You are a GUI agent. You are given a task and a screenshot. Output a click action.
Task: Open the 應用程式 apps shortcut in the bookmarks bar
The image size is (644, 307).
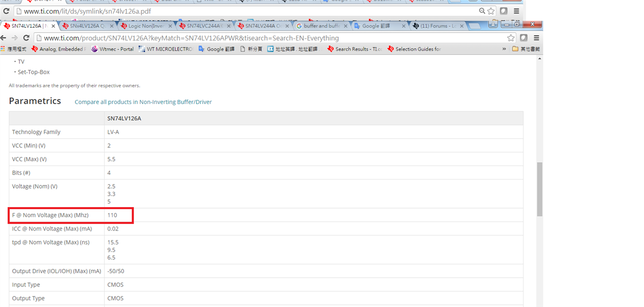[14, 49]
